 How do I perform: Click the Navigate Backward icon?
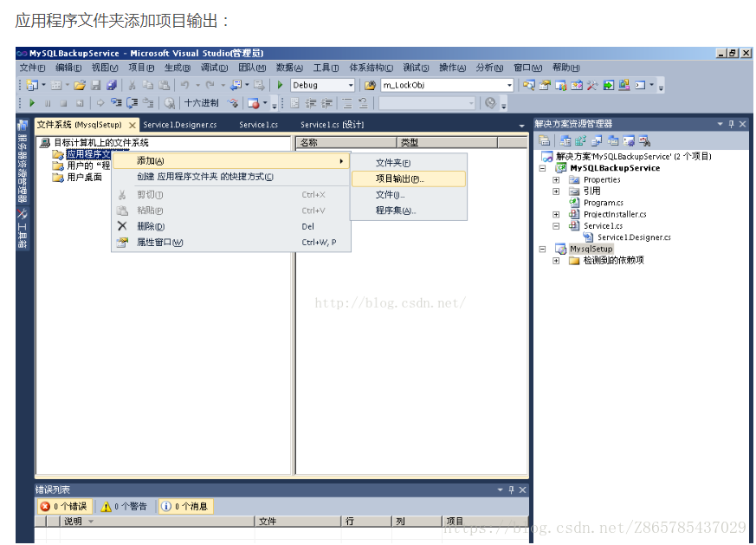[x=236, y=86]
